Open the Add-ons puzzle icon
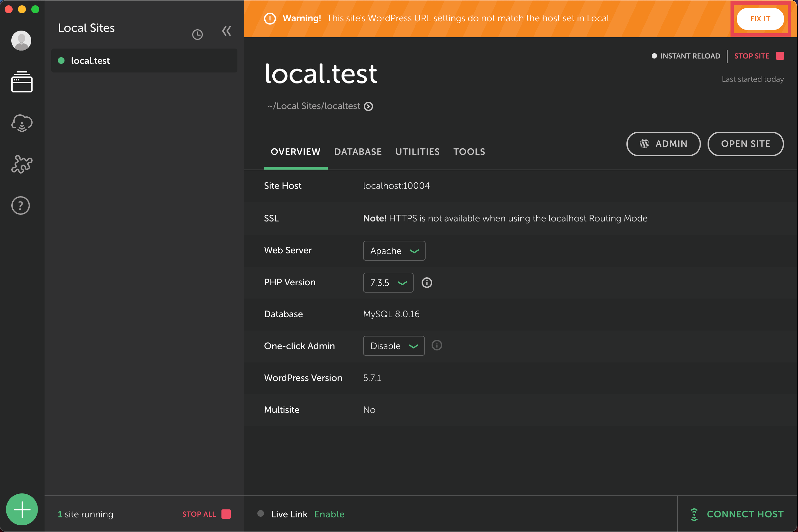This screenshot has width=798, height=532. click(x=22, y=164)
